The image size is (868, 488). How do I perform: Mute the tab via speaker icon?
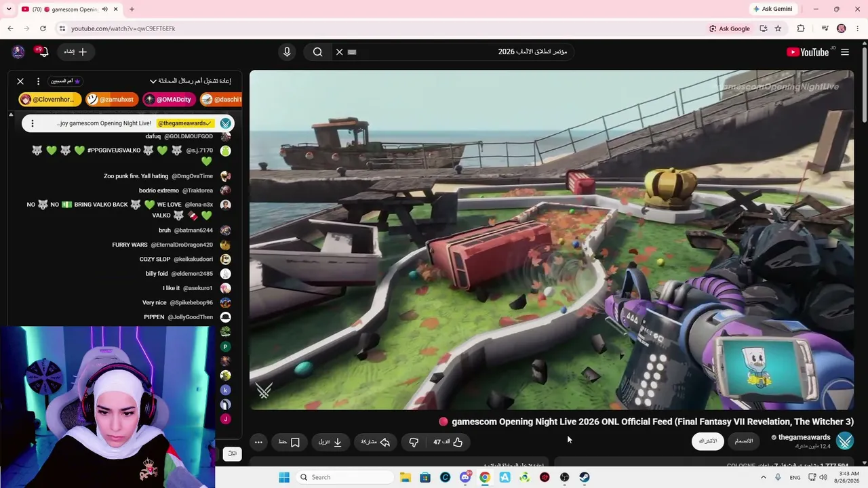[x=105, y=9]
